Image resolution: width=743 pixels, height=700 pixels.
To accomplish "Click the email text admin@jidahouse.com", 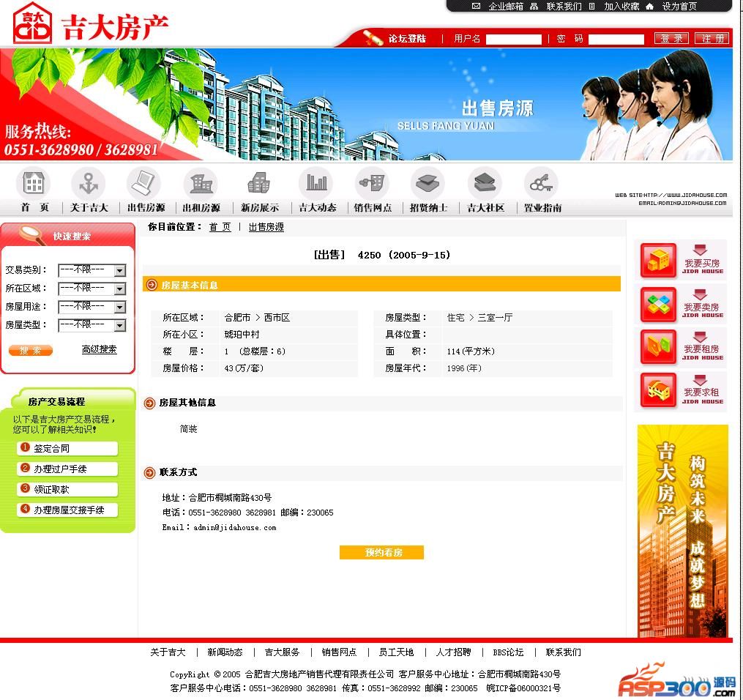I will point(234,527).
